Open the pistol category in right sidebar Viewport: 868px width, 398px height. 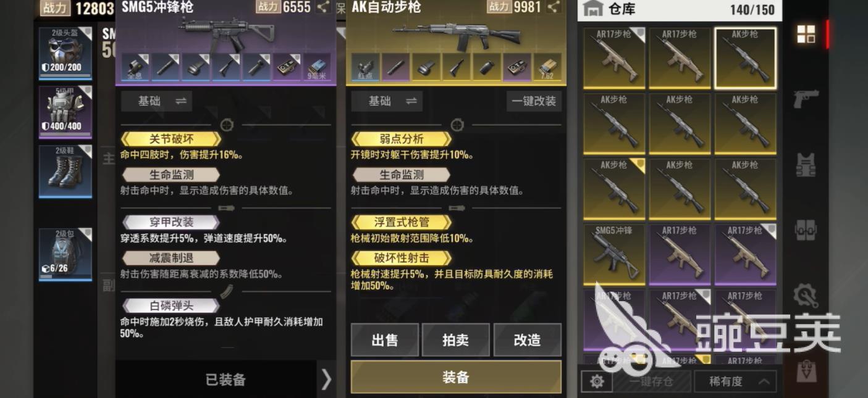pyautogui.click(x=806, y=99)
